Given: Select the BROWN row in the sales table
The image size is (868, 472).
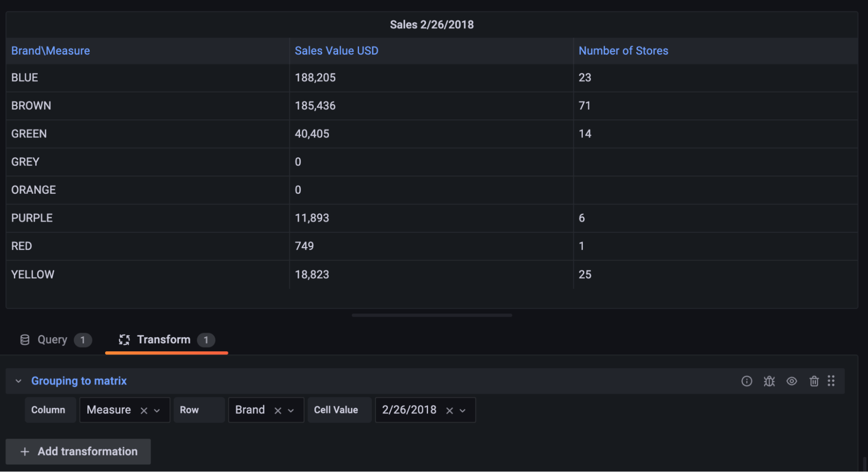Looking at the screenshot, I should tap(31, 106).
